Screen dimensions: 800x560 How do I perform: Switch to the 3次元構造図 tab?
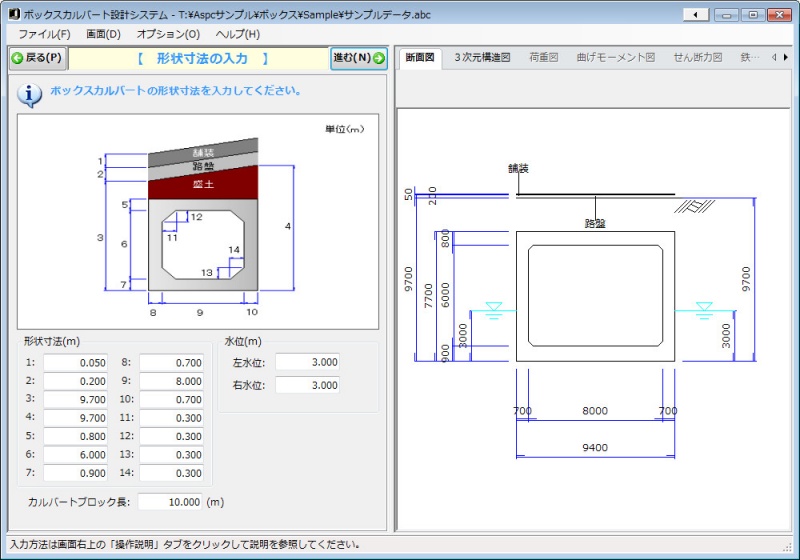click(x=482, y=58)
